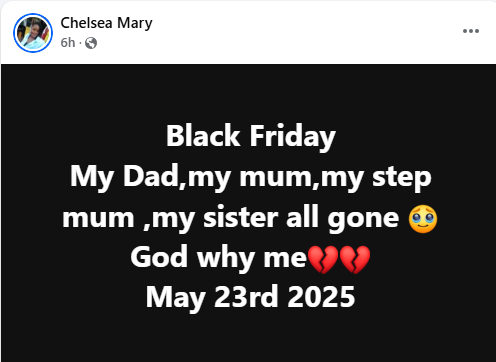This screenshot has height=362, width=496.
Task: Click the "My Dad,my mum,my step" line
Action: pyautogui.click(x=250, y=177)
